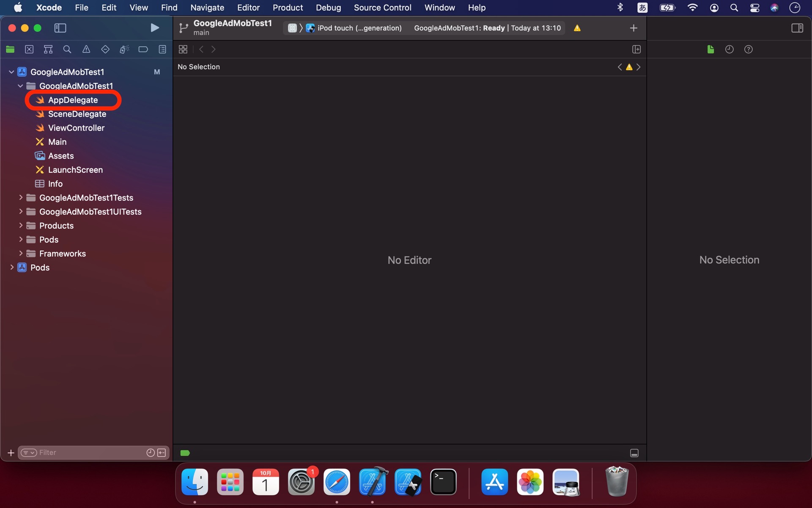Open LaunchScreen storyboard
The width and height of the screenshot is (812, 508).
75,170
